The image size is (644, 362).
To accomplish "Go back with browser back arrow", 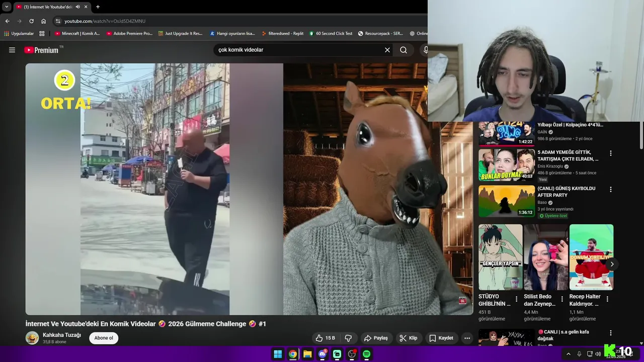I will click(7, 21).
